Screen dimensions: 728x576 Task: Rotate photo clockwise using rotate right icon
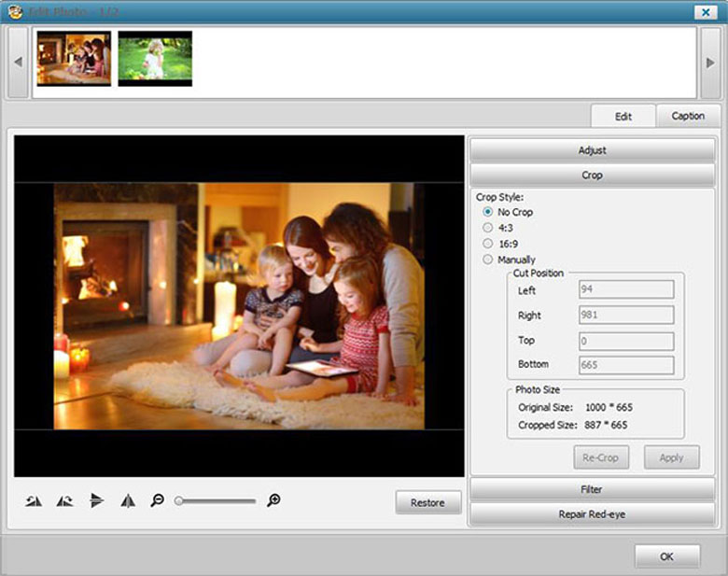pyautogui.click(x=64, y=500)
